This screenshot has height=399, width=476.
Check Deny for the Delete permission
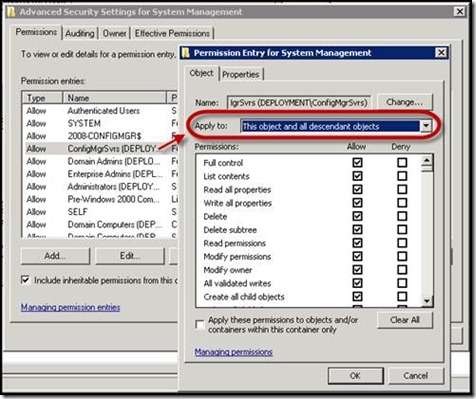[402, 216]
